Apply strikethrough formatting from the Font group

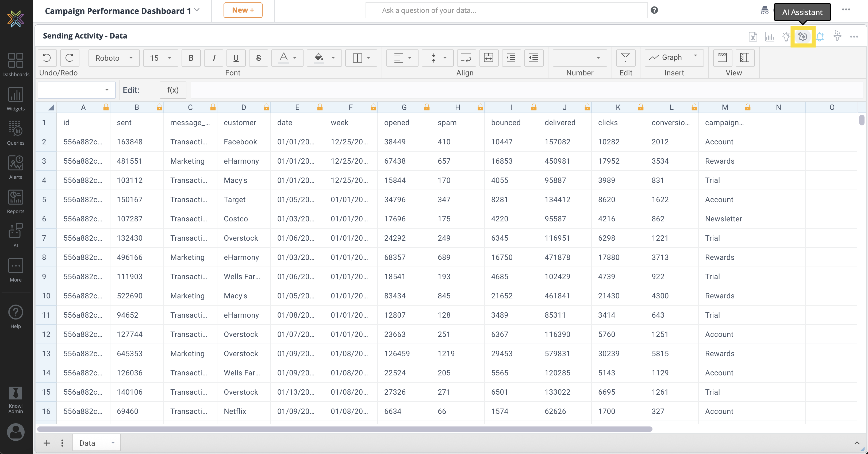point(258,57)
